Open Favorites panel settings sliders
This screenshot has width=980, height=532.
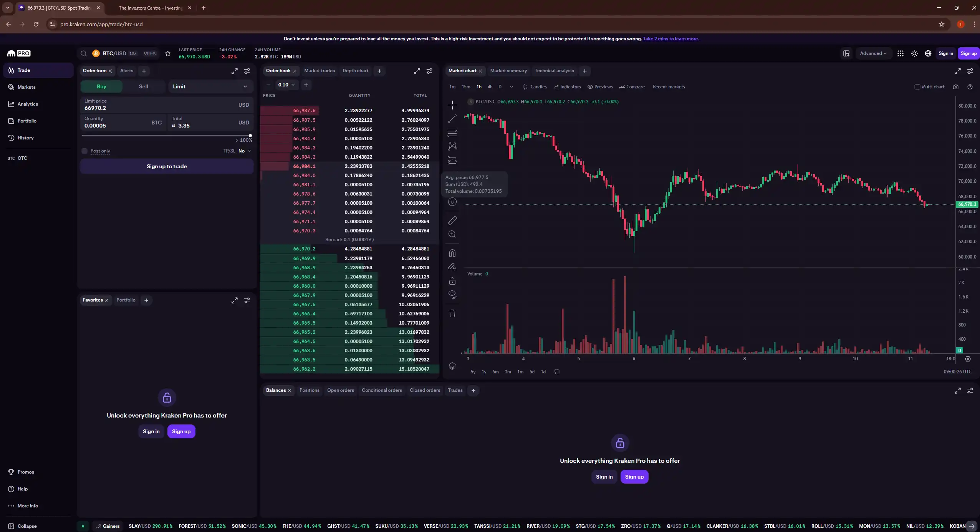pos(247,300)
